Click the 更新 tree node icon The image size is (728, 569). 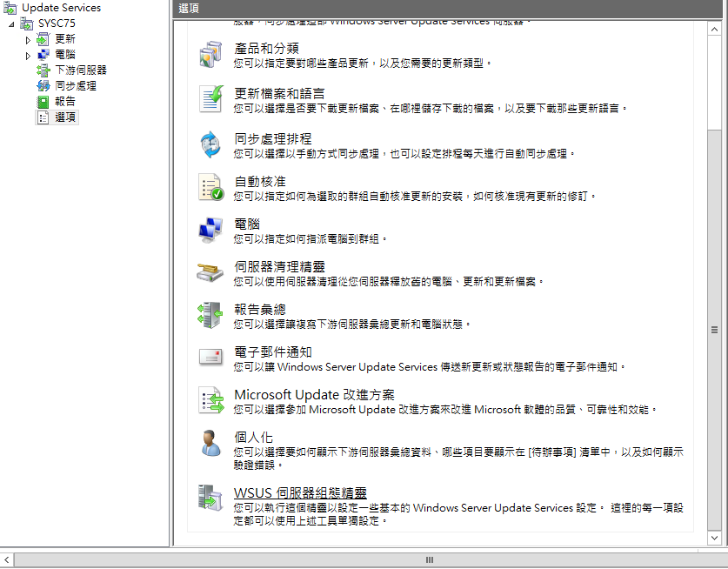[x=43, y=39]
